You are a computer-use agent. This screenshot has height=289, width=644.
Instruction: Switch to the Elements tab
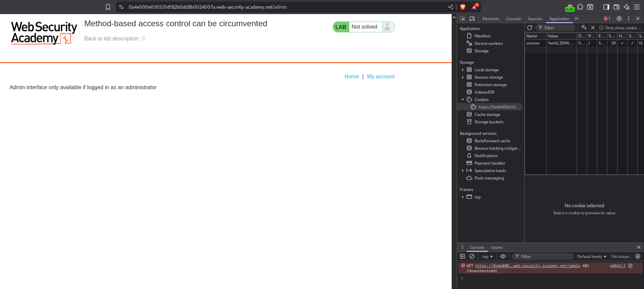(490, 19)
